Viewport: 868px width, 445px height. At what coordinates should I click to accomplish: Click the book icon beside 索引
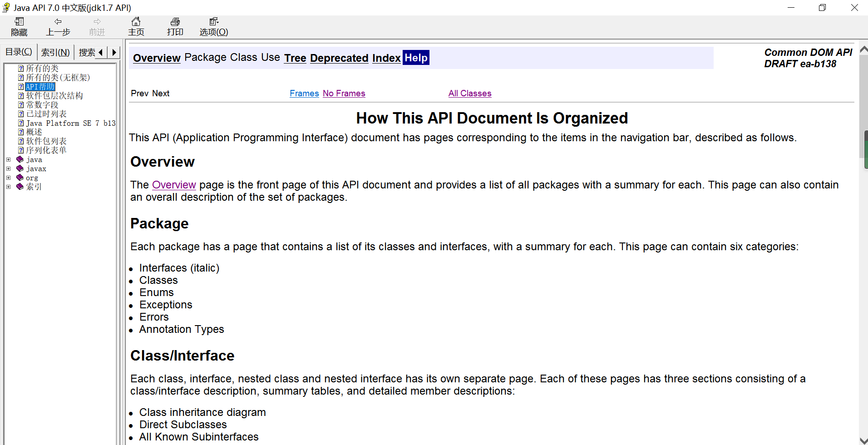20,186
